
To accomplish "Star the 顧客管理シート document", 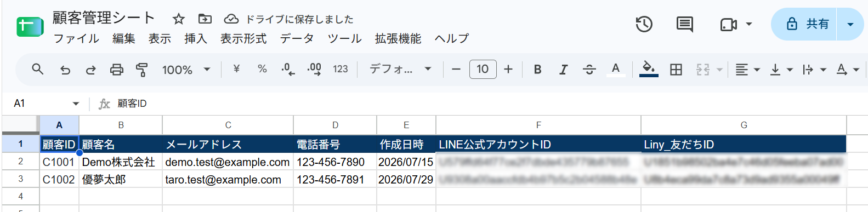I will pyautogui.click(x=179, y=19).
